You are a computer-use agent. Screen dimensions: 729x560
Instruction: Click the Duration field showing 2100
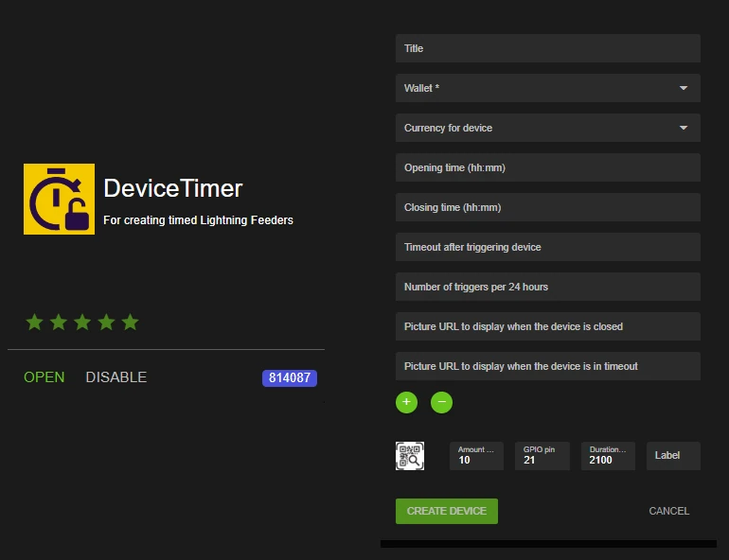coord(608,456)
